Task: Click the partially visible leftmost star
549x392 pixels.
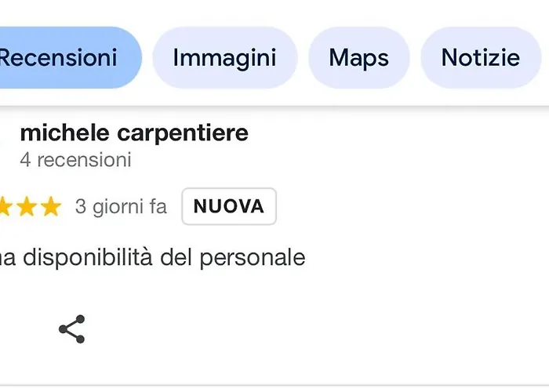Action: (x=5, y=206)
